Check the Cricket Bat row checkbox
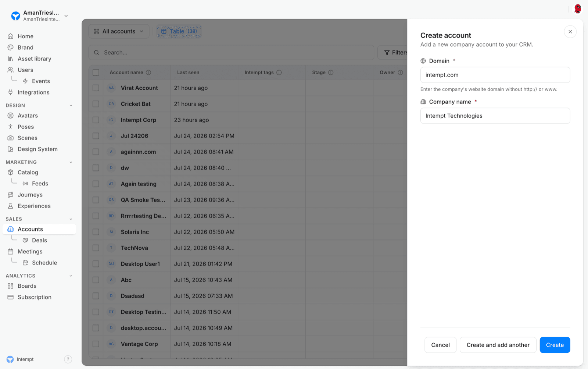This screenshot has width=588, height=369. pos(96,104)
